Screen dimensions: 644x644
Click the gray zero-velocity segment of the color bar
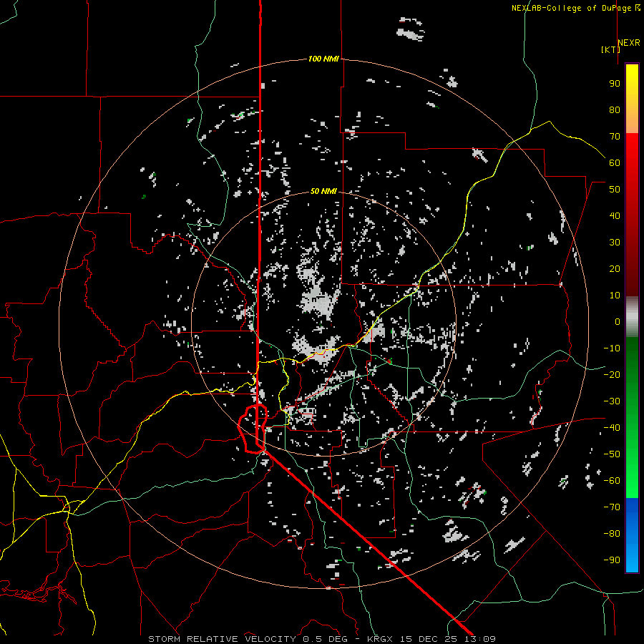632,317
